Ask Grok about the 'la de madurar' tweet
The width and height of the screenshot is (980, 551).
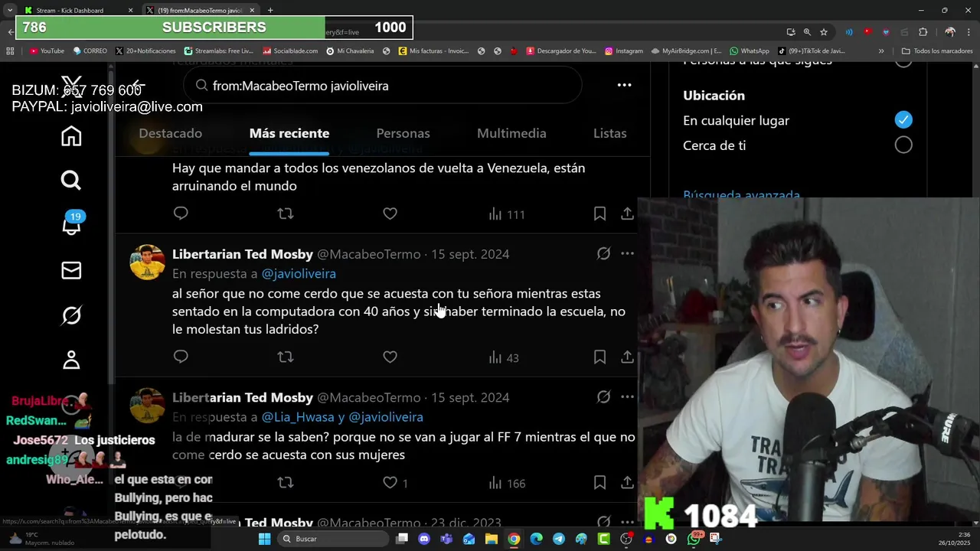tap(603, 397)
